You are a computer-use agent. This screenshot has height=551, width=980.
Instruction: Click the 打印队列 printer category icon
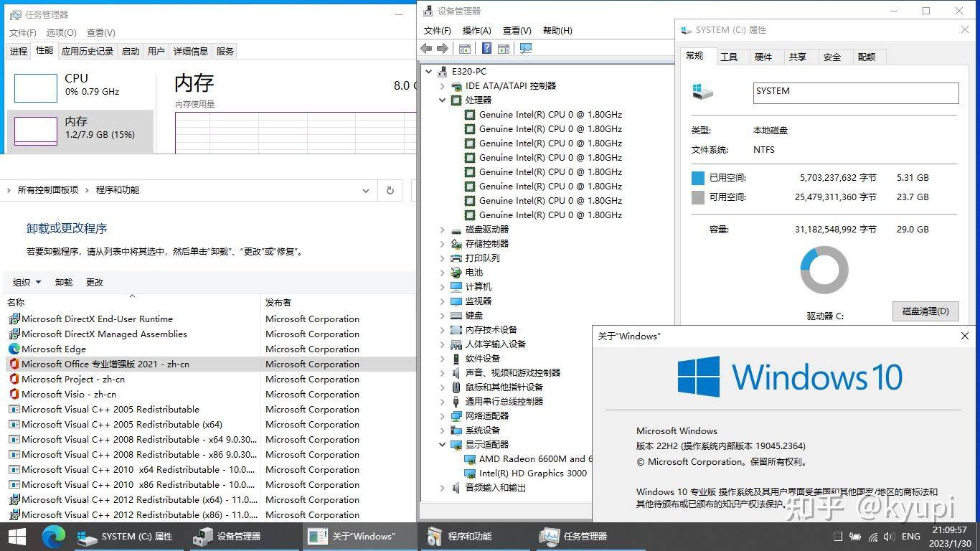pyautogui.click(x=456, y=258)
